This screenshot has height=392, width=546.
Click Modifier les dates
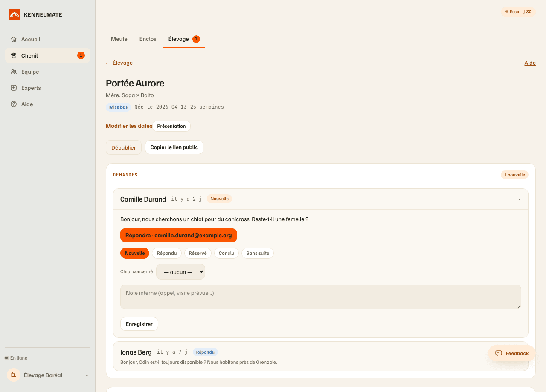[x=129, y=126]
